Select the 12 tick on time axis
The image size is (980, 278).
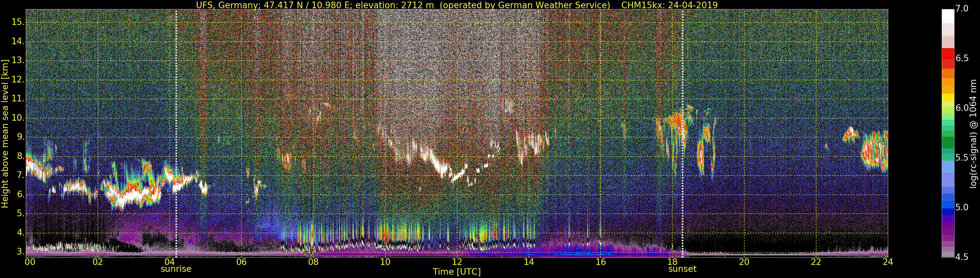point(457,262)
